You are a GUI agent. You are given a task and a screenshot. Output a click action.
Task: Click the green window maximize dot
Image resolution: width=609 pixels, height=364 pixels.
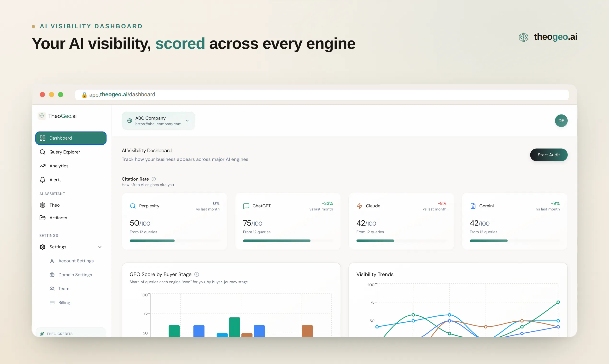pos(61,95)
